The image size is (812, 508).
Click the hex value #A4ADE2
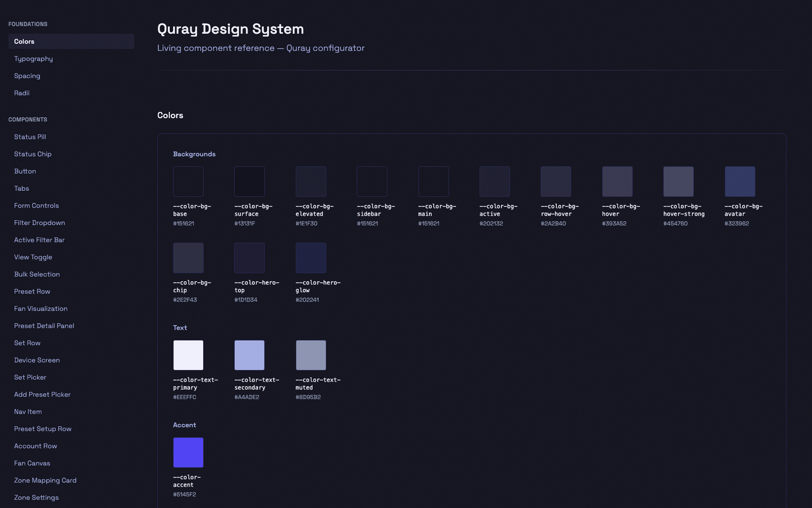(247, 397)
